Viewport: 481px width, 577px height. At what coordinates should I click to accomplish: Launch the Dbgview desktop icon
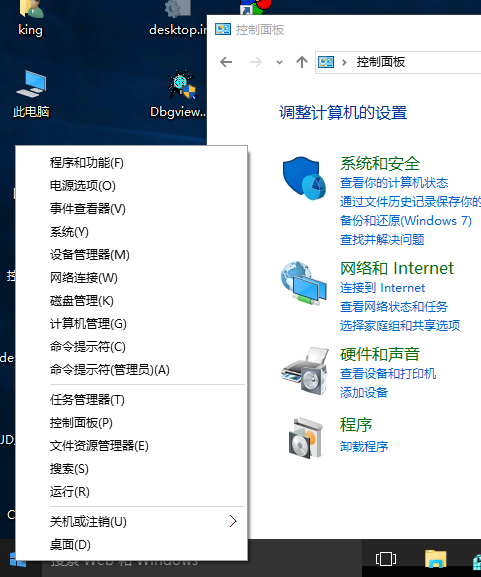point(182,85)
